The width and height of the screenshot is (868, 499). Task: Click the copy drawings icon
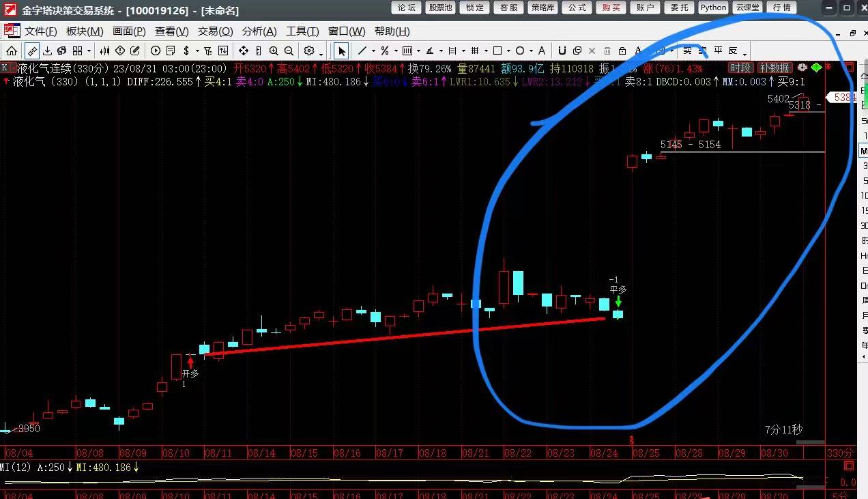click(x=577, y=51)
